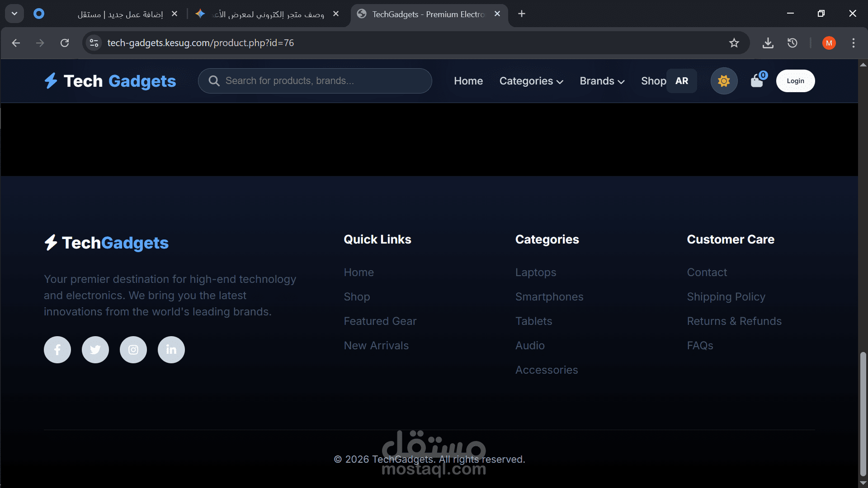Switch language with AR toggle

pyautogui.click(x=681, y=81)
